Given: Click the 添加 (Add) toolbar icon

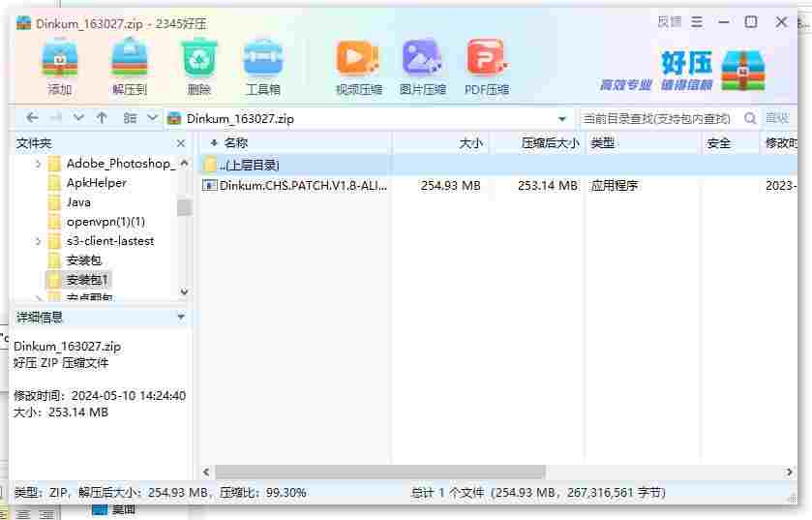Looking at the screenshot, I should click(60, 66).
